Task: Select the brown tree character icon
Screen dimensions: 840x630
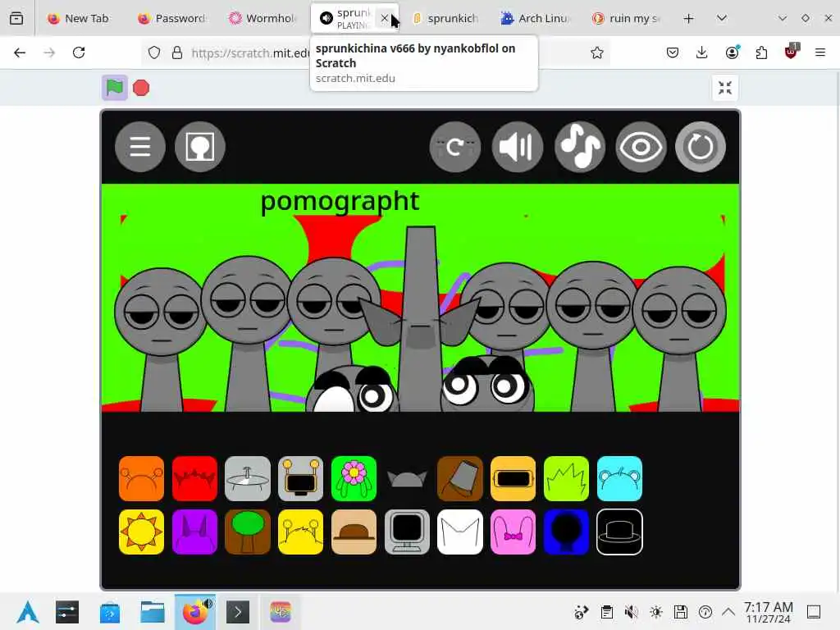Action: [x=248, y=532]
